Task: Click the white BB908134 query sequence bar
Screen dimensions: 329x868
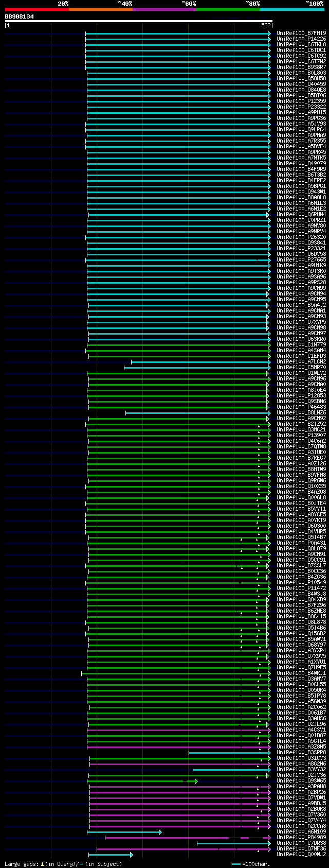Action: coord(138,21)
